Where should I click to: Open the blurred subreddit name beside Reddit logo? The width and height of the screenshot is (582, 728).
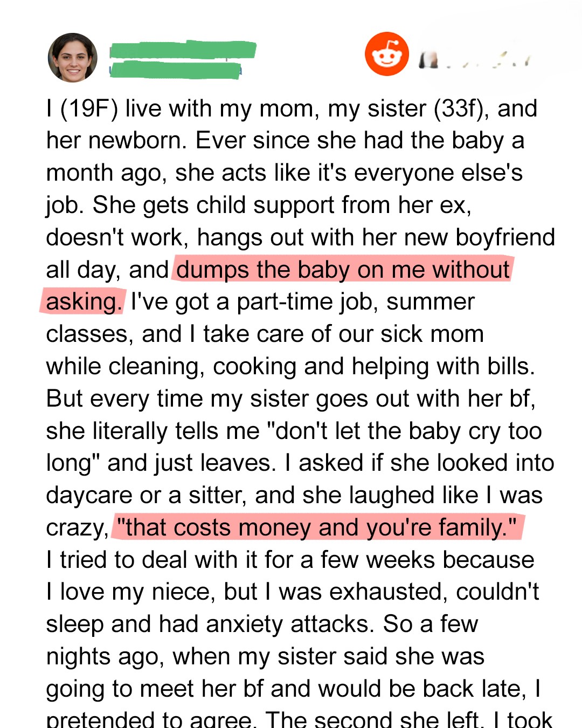475,59
